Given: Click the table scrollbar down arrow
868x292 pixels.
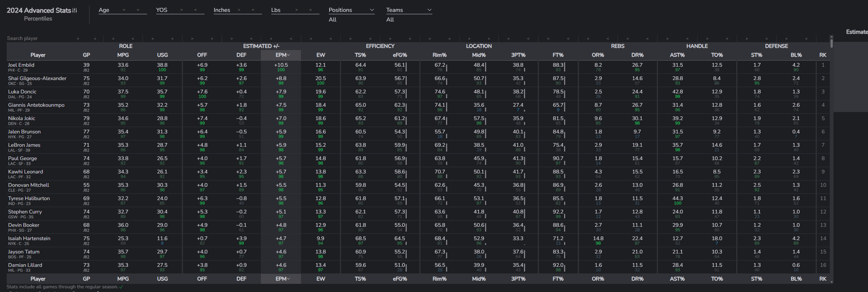Looking at the screenshot, I should (832, 282).
